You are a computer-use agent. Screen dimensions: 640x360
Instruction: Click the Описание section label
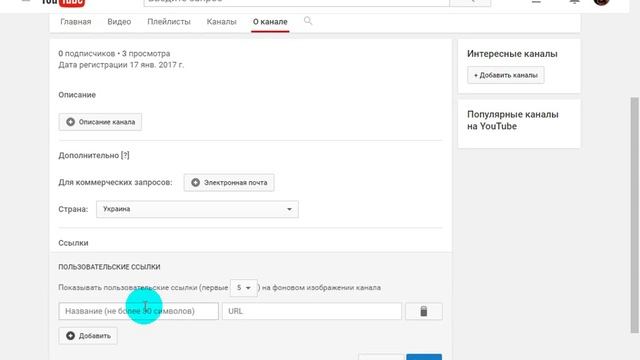pos(77,95)
